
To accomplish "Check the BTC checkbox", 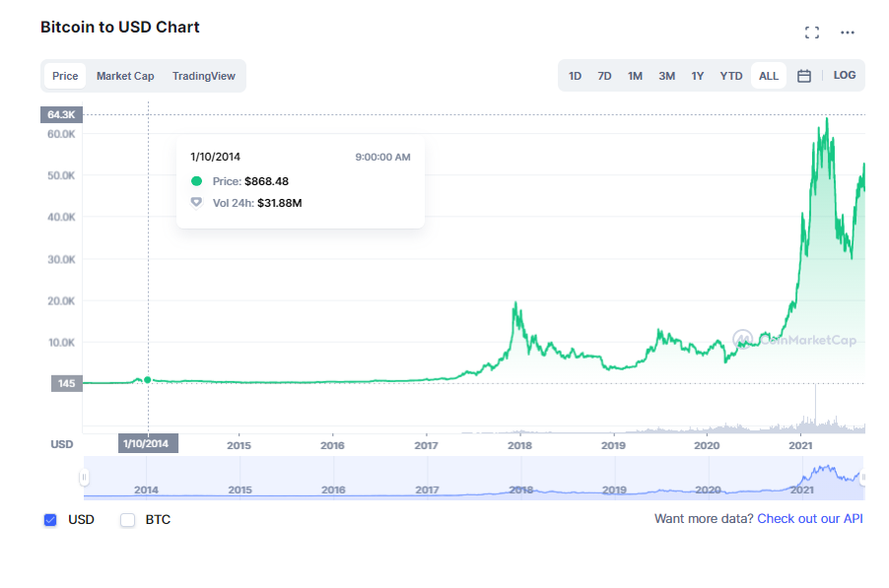I will click(x=127, y=519).
